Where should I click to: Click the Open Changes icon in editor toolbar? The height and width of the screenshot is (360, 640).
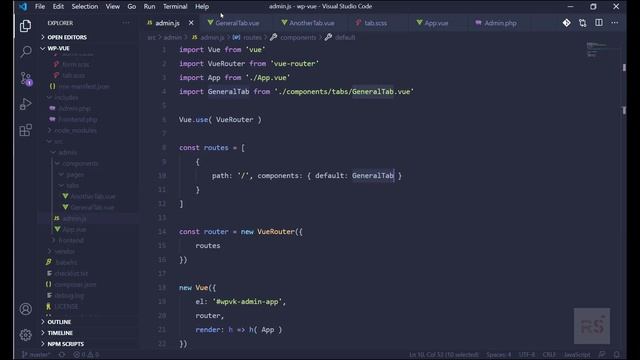(582, 23)
